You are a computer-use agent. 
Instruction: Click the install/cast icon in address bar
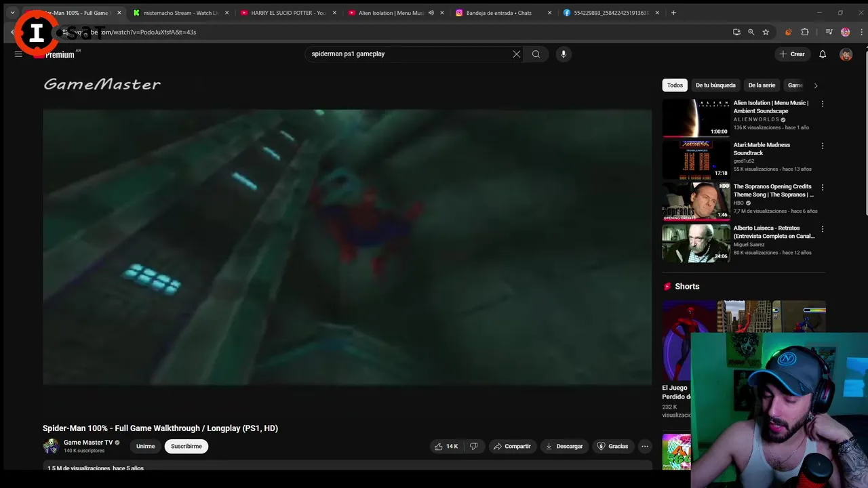click(736, 32)
